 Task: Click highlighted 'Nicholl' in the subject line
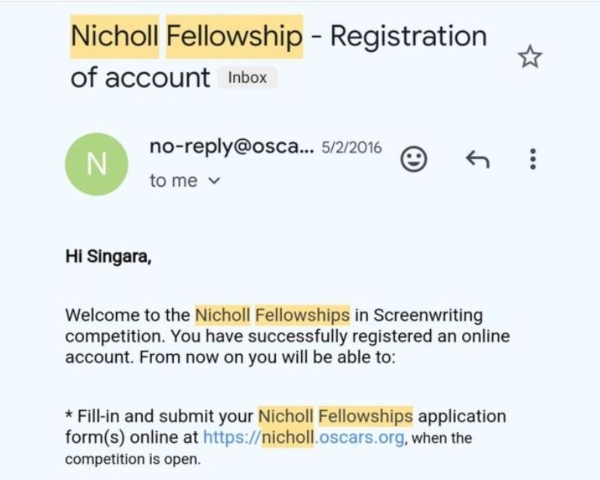pos(113,37)
